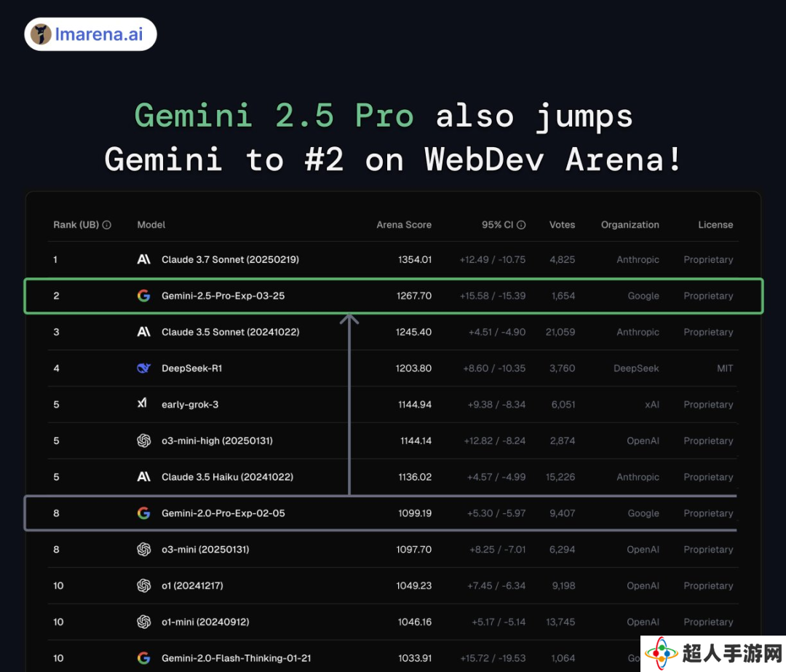Click the Anthropic icon beside Claude 3.5 Haiku
The image size is (786, 672).
point(144,477)
